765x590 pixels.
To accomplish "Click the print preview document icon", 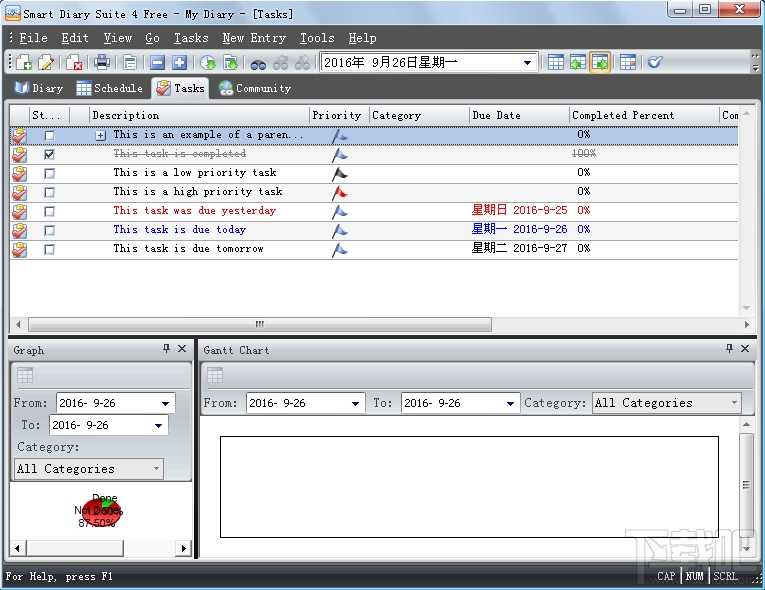I will 130,62.
